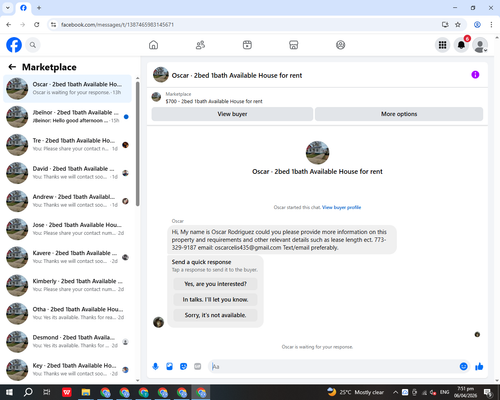Screen dimensions: 500x400
Task: Send quick response 'Yes, are you interested?'
Action: [215, 284]
